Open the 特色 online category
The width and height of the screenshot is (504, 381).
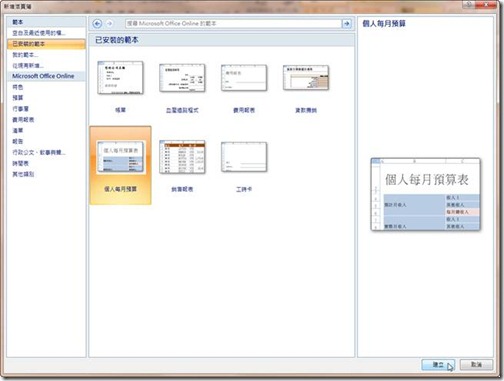point(18,87)
